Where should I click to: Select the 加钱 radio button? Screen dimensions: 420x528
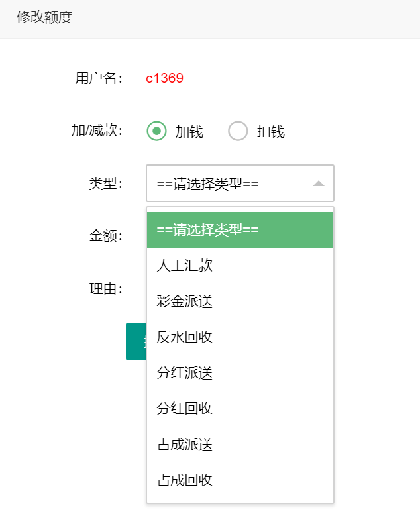pos(156,131)
